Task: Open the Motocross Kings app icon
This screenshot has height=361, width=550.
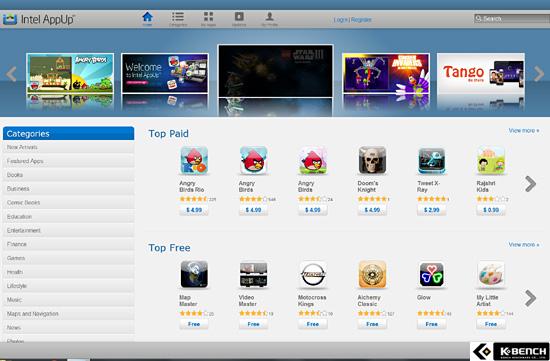Action: pos(313,274)
